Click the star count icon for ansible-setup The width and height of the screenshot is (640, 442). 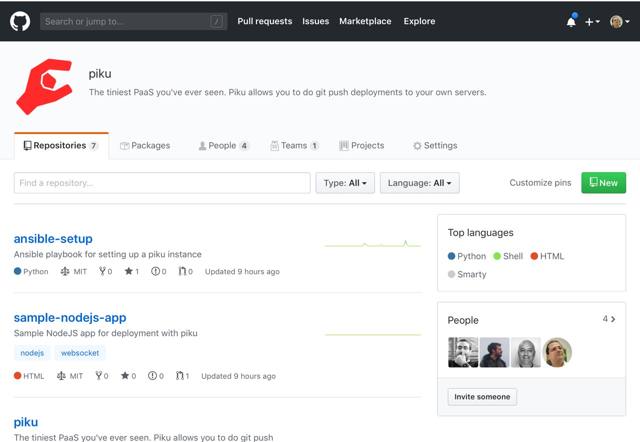tap(128, 271)
